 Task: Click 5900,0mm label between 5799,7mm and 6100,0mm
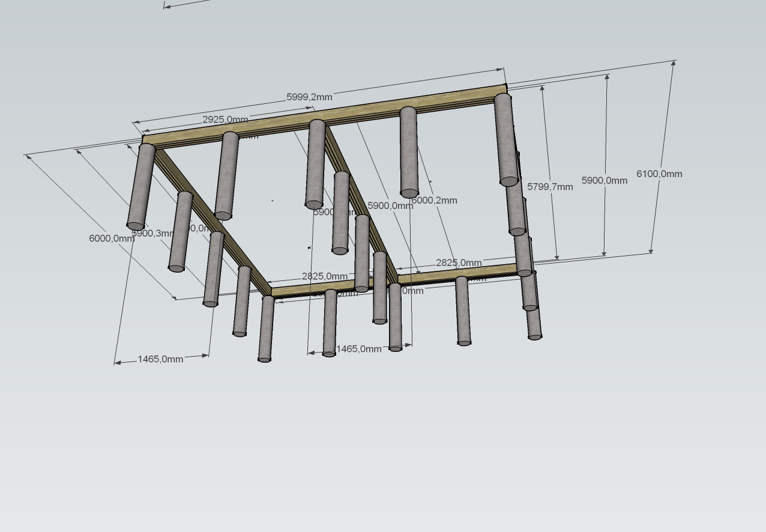(605, 180)
